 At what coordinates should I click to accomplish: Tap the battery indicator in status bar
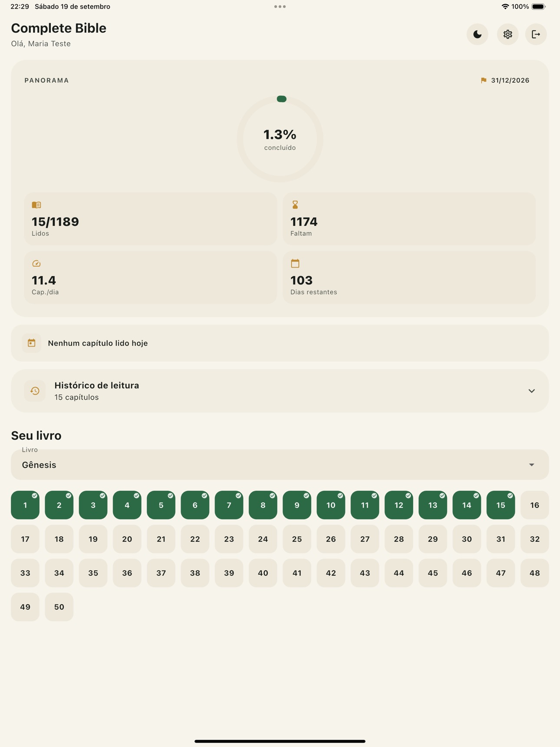(x=539, y=7)
